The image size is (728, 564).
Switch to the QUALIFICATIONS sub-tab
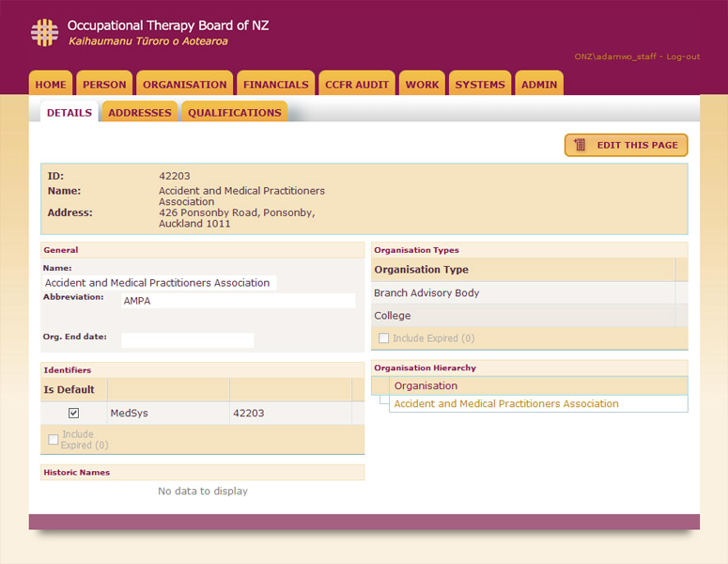coord(234,113)
